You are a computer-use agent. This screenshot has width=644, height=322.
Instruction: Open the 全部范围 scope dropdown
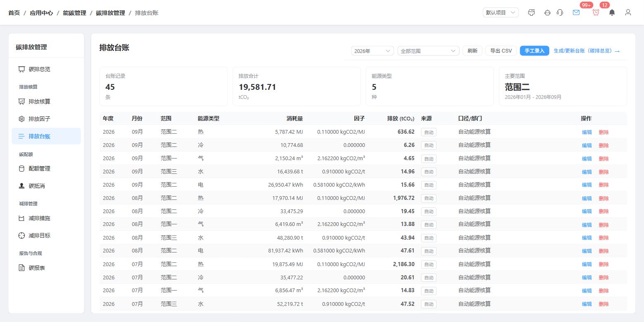coord(428,51)
